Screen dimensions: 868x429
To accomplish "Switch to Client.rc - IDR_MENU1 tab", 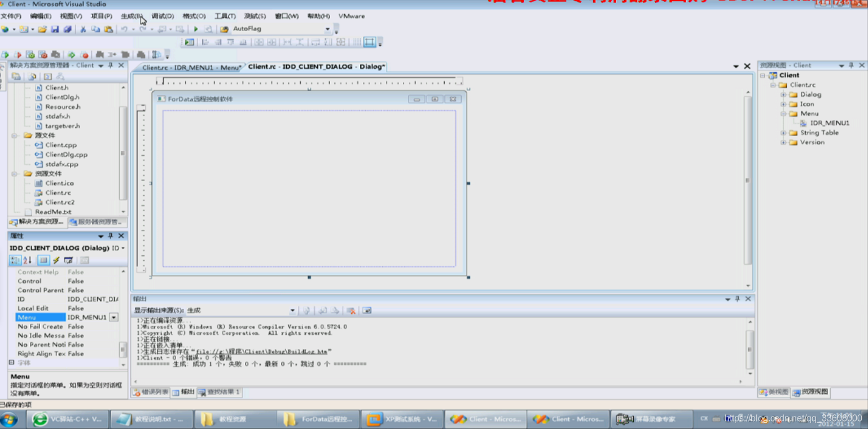I will tap(191, 67).
